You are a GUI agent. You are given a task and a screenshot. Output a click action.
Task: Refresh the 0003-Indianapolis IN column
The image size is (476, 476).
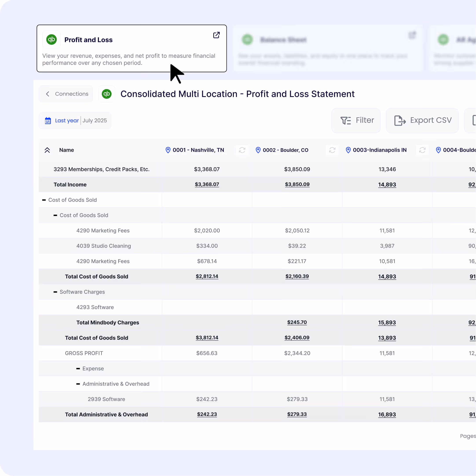click(422, 150)
